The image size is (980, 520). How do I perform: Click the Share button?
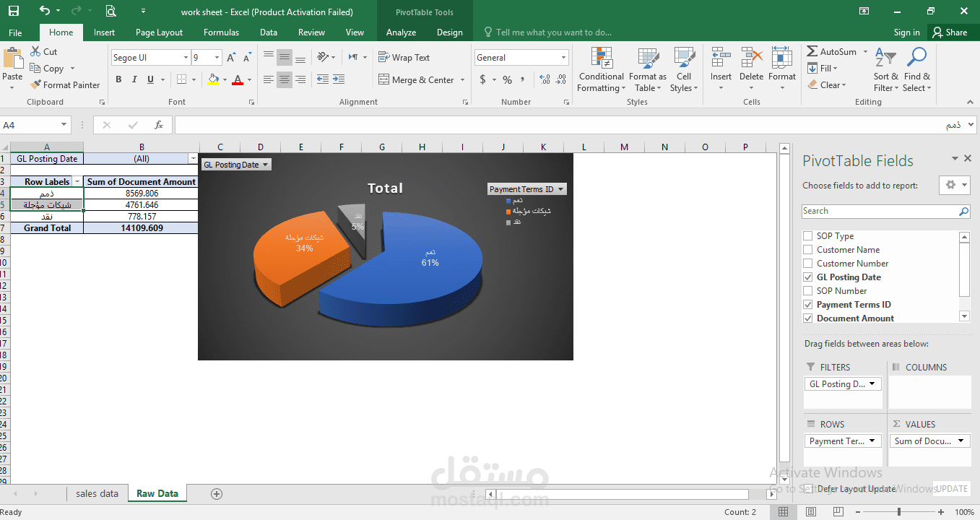(x=950, y=32)
